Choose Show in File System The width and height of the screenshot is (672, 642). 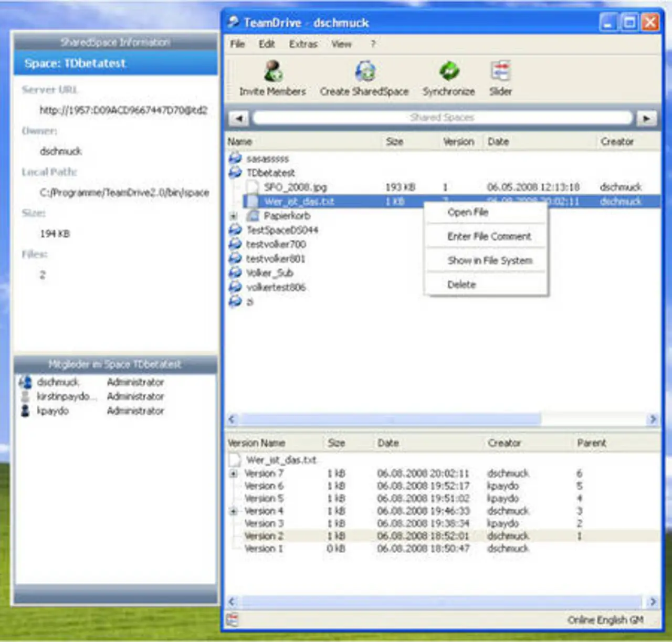point(489,260)
